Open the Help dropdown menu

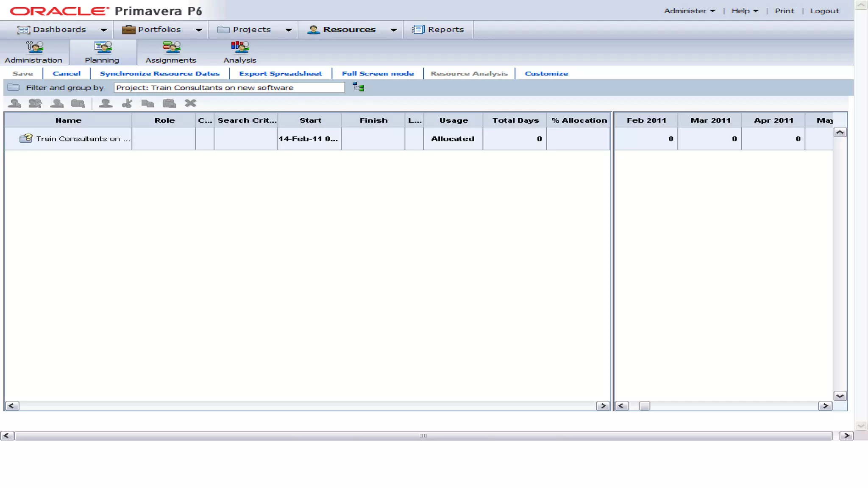coord(745,11)
